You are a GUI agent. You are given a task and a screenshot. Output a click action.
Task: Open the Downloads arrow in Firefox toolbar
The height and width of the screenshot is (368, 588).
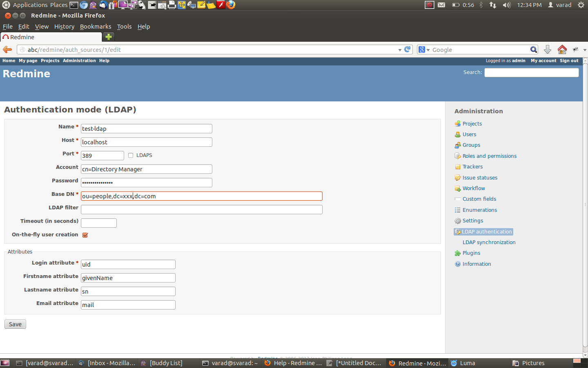click(x=548, y=49)
